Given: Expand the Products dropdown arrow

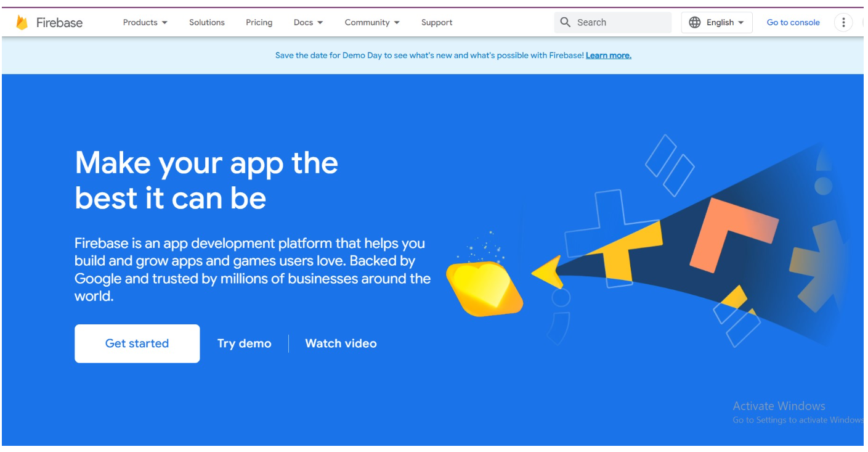Looking at the screenshot, I should (164, 23).
